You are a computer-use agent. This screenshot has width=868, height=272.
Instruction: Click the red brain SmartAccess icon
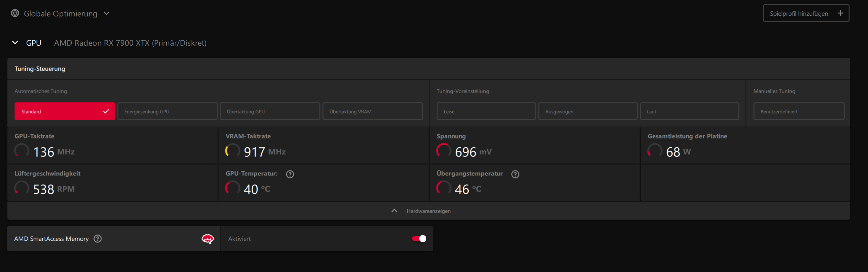(208, 239)
